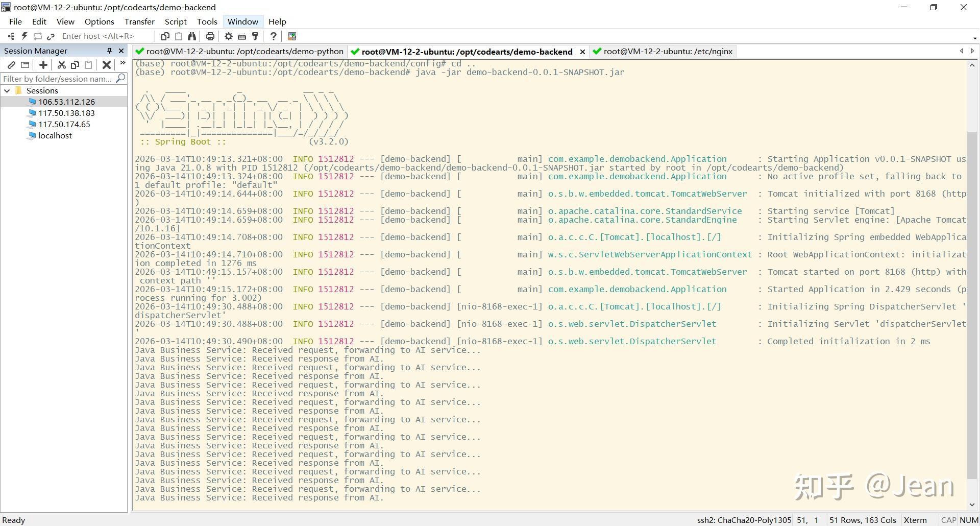The height and width of the screenshot is (526, 980).
Task: Open the Transfer menu
Action: pyautogui.click(x=139, y=21)
